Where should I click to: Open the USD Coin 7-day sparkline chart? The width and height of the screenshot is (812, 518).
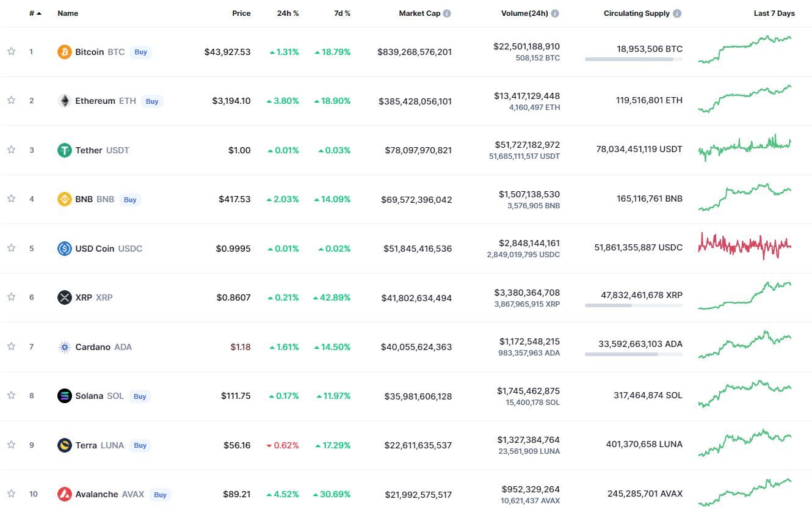pyautogui.click(x=744, y=246)
